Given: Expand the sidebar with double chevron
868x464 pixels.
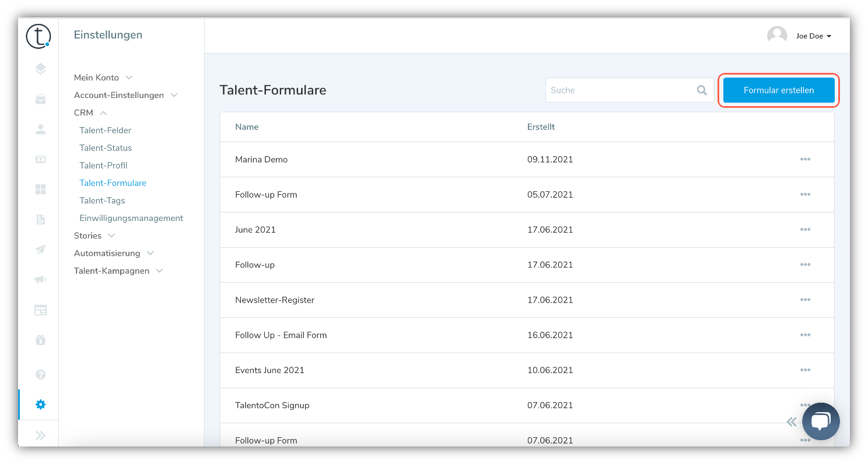Looking at the screenshot, I should (40, 435).
